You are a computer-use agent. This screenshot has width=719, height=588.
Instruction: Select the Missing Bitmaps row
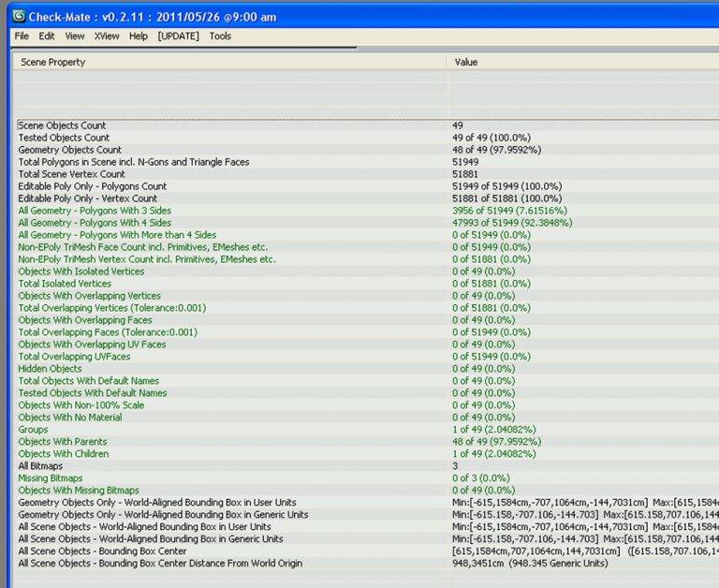[51, 478]
